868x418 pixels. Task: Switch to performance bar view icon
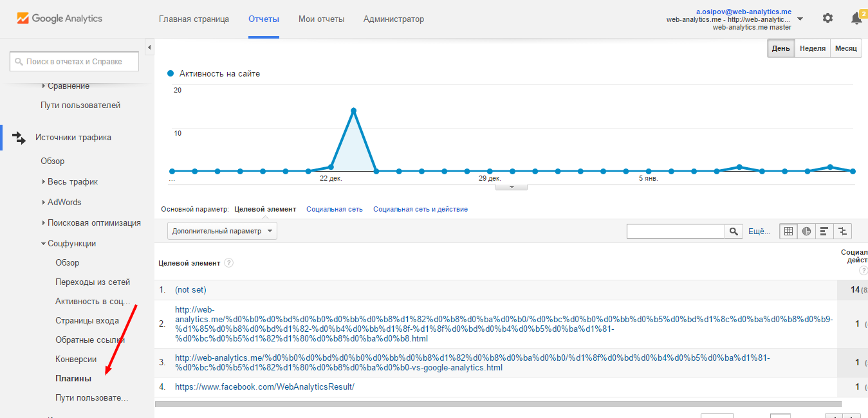point(824,232)
